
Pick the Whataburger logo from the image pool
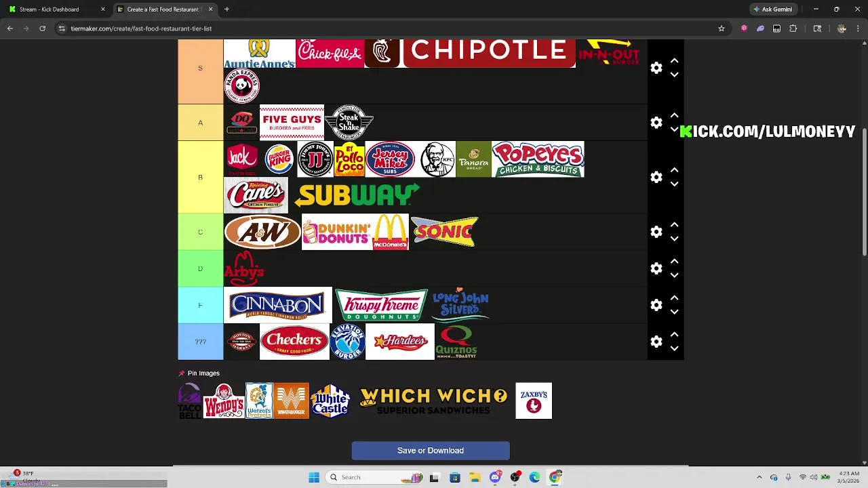pyautogui.click(x=291, y=401)
